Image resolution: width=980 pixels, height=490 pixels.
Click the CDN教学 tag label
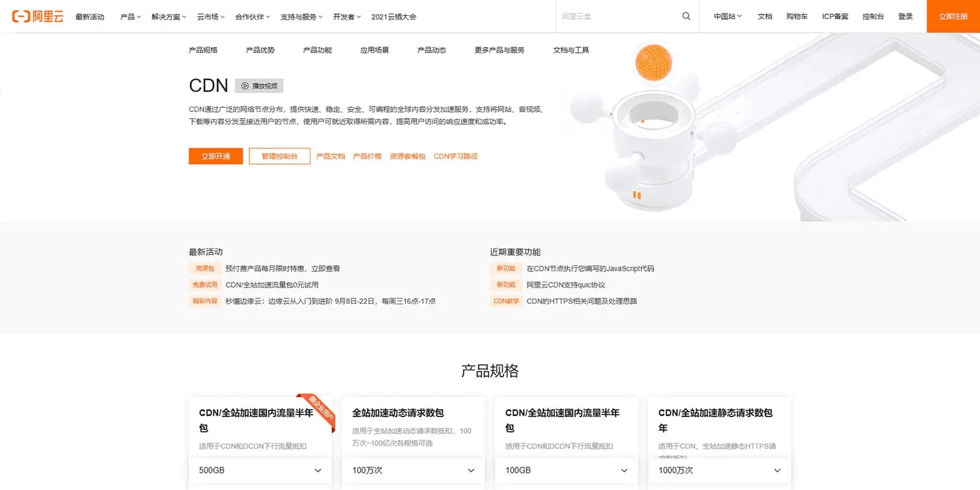506,301
